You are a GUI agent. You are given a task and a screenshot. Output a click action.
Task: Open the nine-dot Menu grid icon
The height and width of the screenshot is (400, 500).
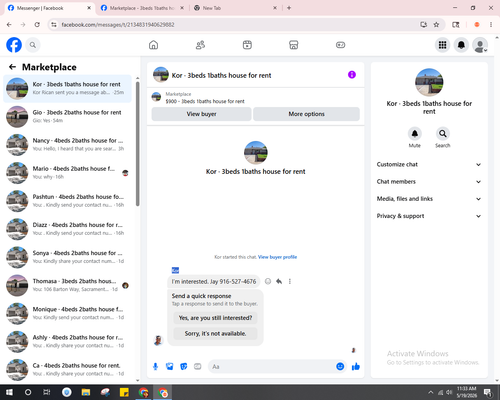point(442,45)
